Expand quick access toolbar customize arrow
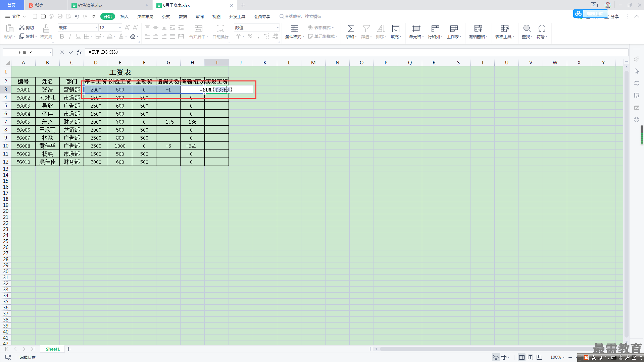This screenshot has height=362, width=644. (94, 16)
